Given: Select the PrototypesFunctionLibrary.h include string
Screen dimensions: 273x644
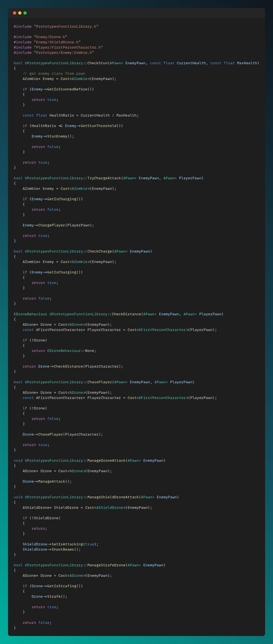Looking at the screenshot, I should (x=66, y=26).
